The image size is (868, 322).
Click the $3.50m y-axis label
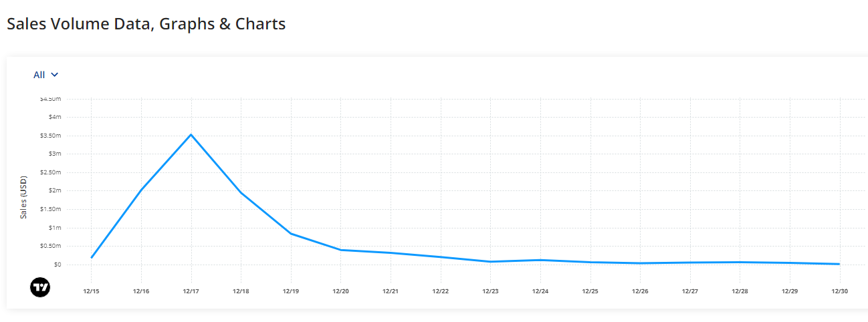click(x=51, y=136)
